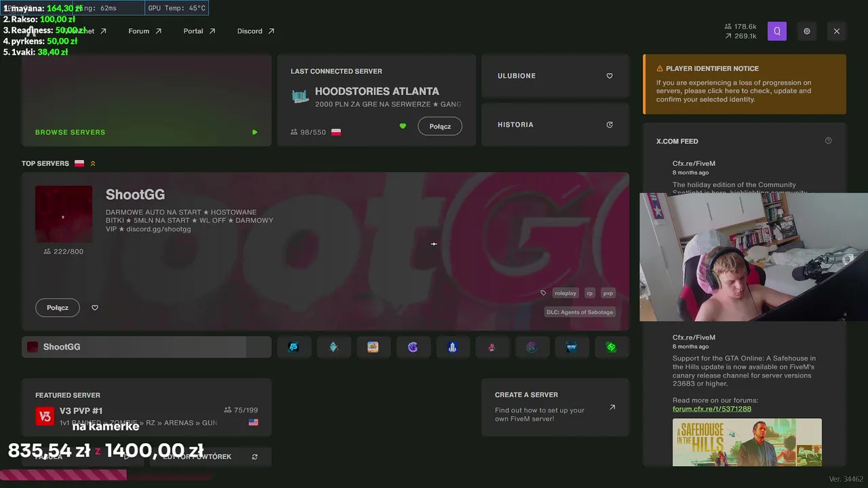Image resolution: width=868 pixels, height=488 pixels.
Task: Open X.com Feed help icon
Action: point(828,141)
